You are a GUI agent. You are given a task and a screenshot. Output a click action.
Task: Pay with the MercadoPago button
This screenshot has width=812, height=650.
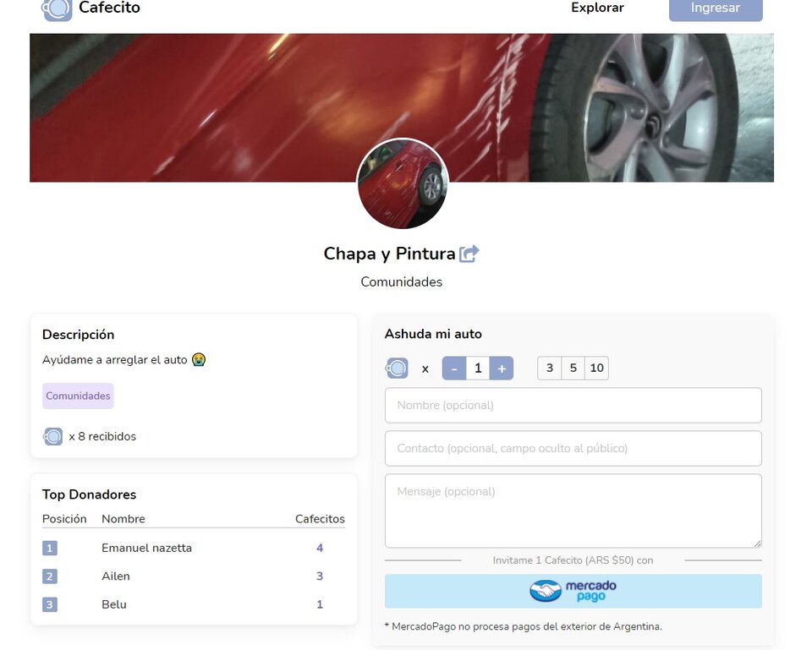[573, 591]
